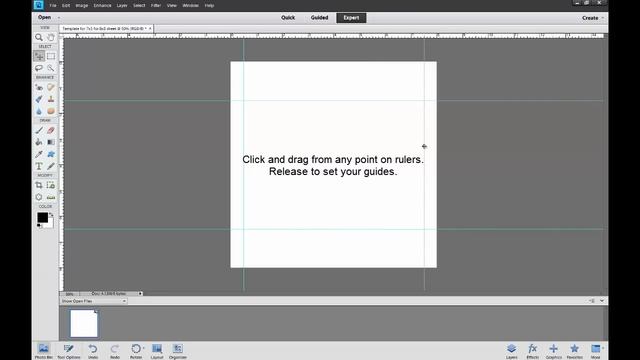Select the document thumbnail in Photo Bin
The width and height of the screenshot is (640, 360).
(x=84, y=323)
